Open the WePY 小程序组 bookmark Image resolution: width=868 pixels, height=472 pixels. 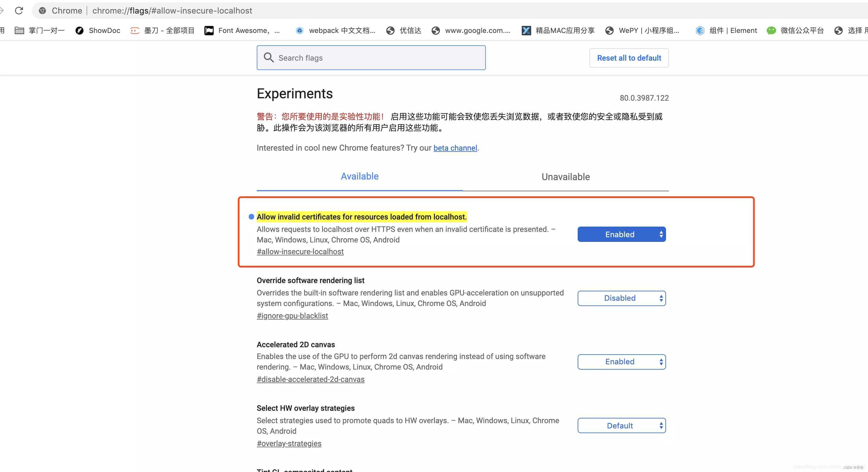tap(642, 30)
